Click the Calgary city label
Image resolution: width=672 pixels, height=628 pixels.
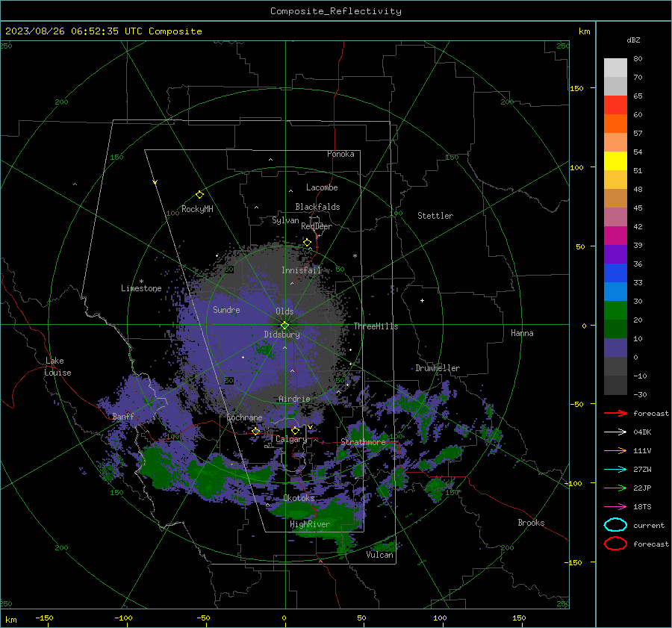[291, 439]
